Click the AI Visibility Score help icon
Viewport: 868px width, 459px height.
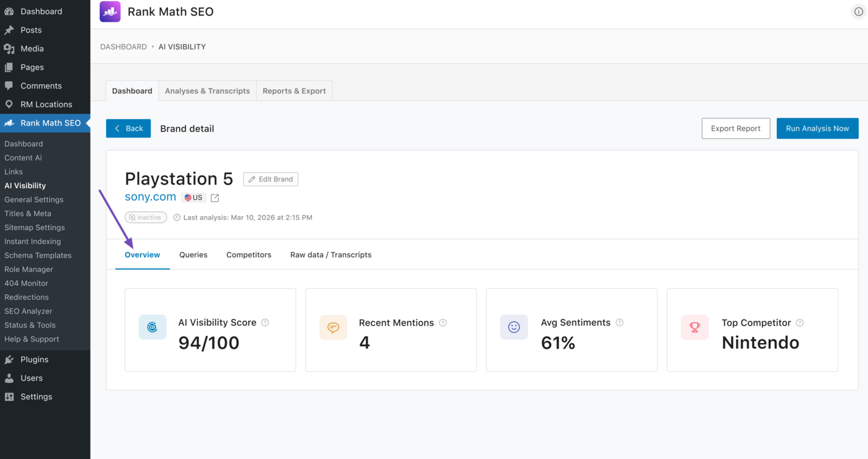coord(265,323)
